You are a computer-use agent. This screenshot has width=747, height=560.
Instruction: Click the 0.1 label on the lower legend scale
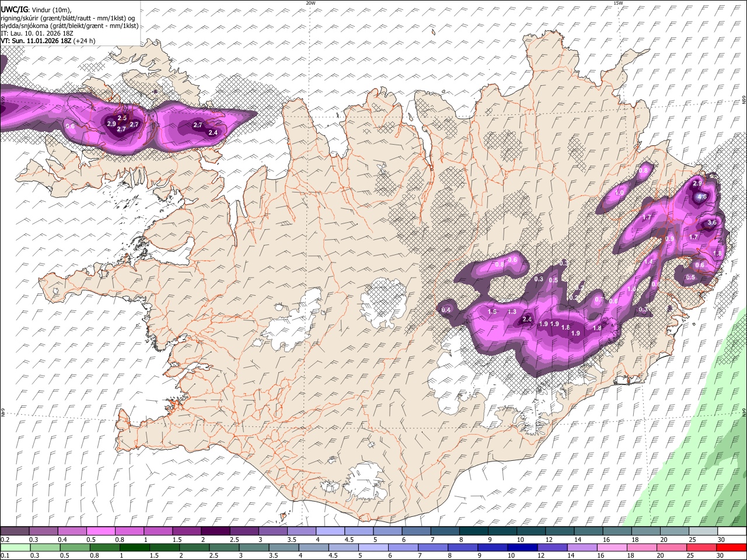pos(4,555)
